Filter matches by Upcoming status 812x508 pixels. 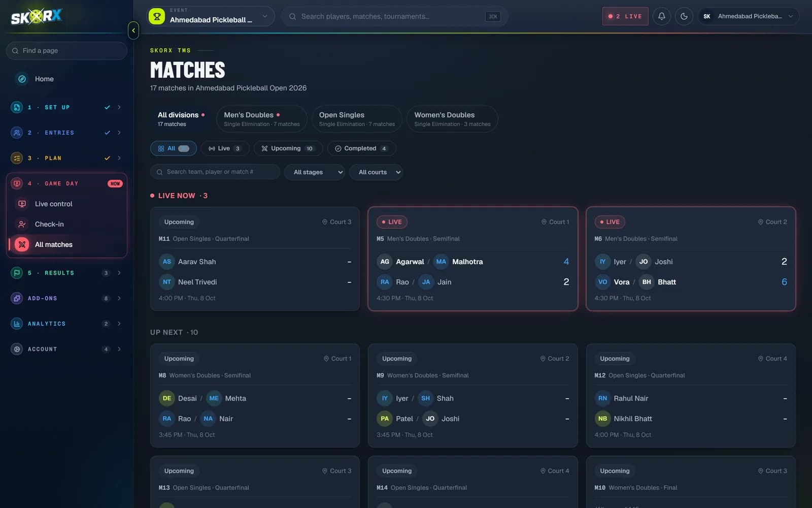(x=288, y=148)
